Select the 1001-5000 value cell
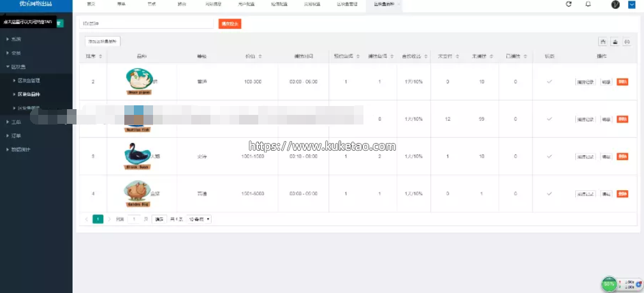The width and height of the screenshot is (644, 293). coord(252,193)
